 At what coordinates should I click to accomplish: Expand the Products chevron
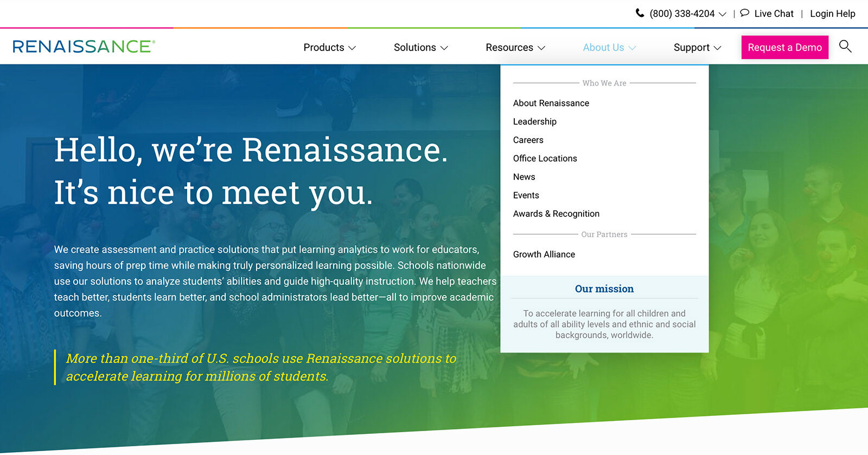click(x=352, y=48)
